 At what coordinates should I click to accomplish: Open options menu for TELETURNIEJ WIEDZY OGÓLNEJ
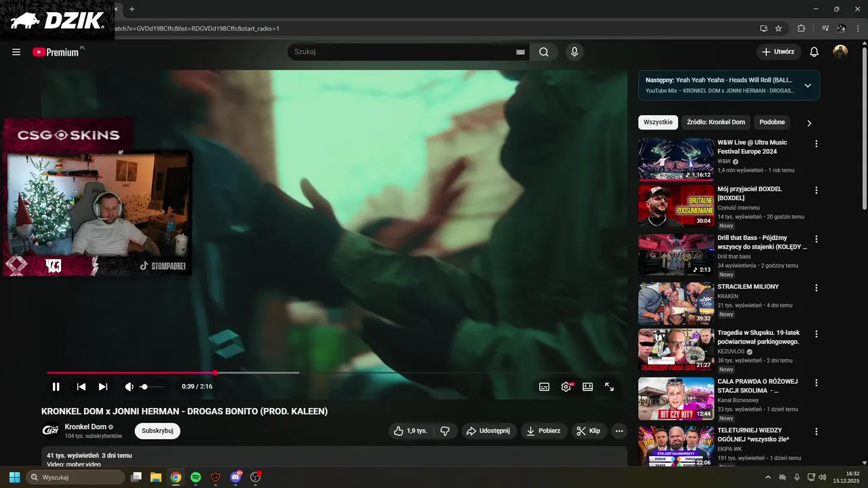[x=816, y=432]
